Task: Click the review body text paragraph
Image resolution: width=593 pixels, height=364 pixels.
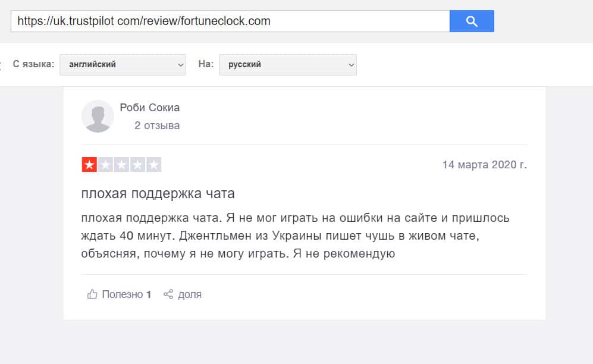Action: (x=296, y=236)
